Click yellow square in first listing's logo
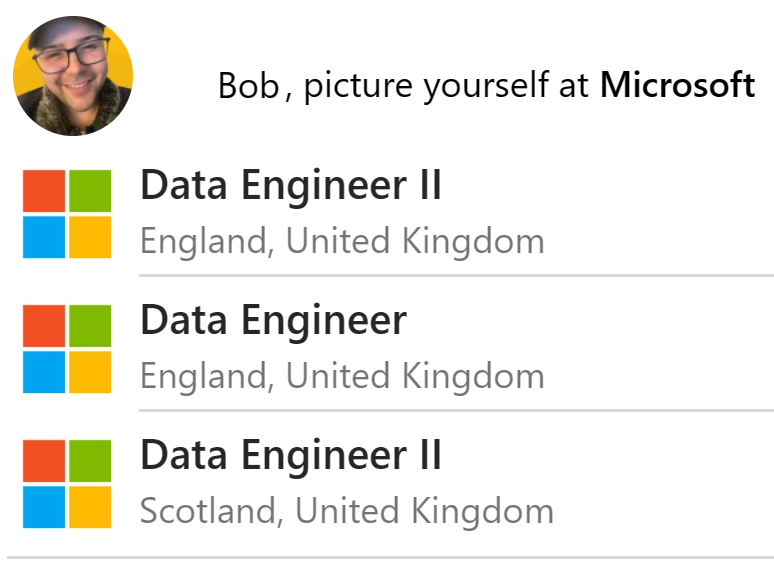774x586 pixels. click(90, 237)
